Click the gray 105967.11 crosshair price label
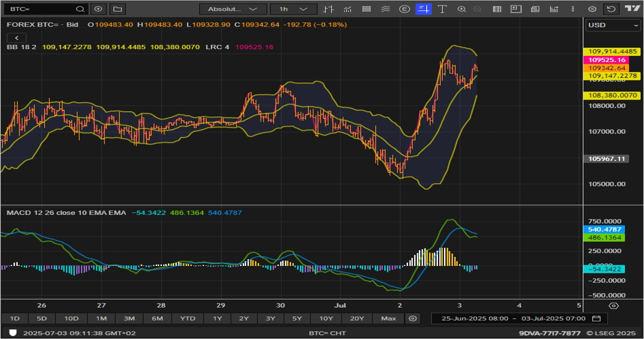This screenshot has width=644, height=339. tap(606, 159)
